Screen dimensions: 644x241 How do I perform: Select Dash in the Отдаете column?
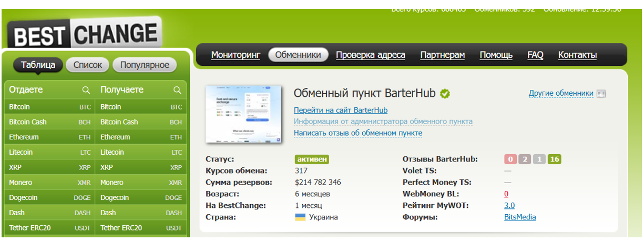(49, 213)
